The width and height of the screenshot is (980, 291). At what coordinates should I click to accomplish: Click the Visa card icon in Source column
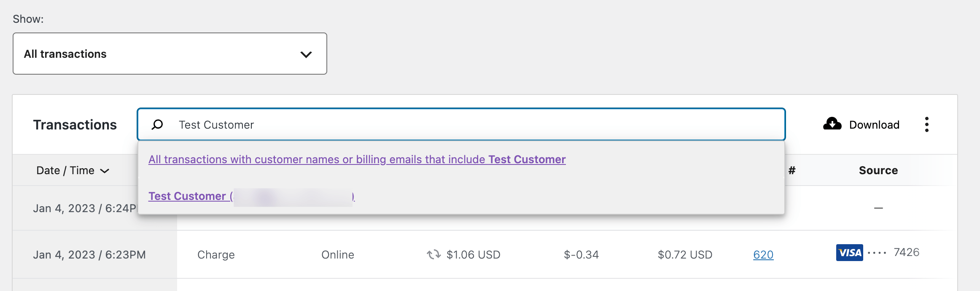pyautogui.click(x=849, y=253)
